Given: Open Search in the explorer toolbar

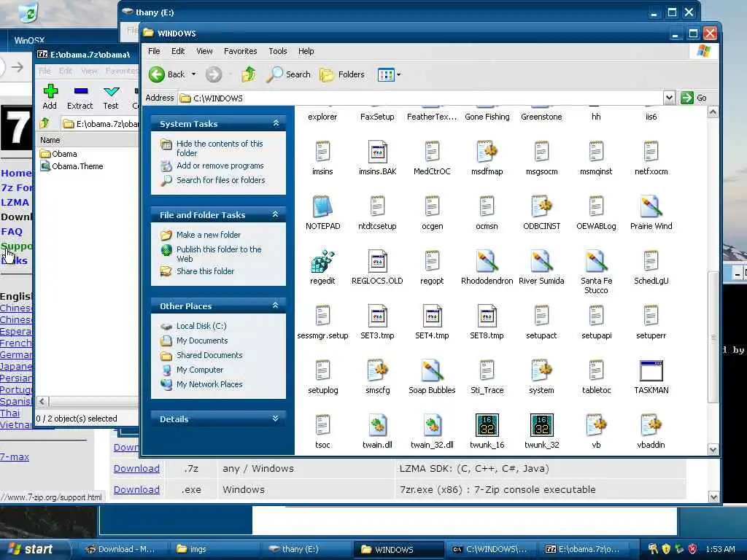Looking at the screenshot, I should point(289,74).
